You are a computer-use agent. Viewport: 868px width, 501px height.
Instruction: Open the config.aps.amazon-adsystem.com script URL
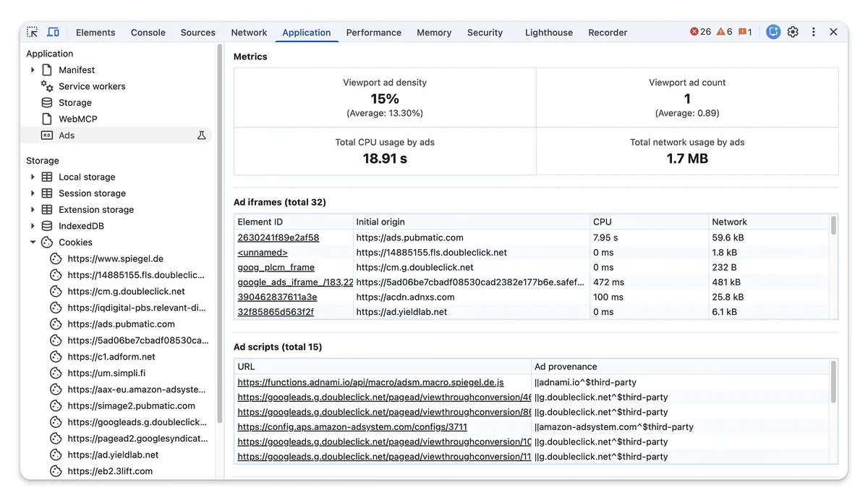point(352,427)
